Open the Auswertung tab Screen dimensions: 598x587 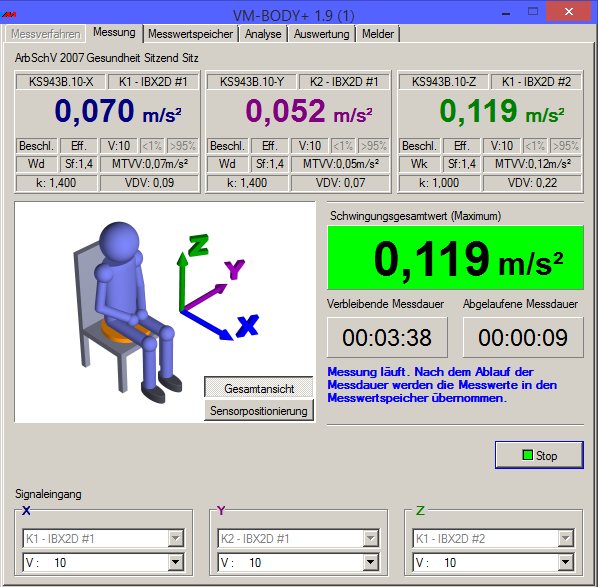tap(322, 34)
